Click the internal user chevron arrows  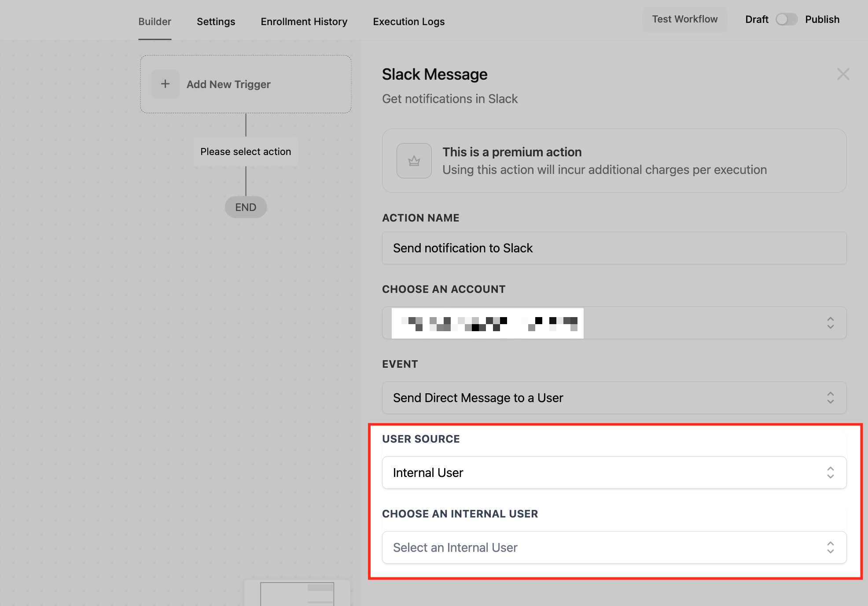click(x=830, y=547)
